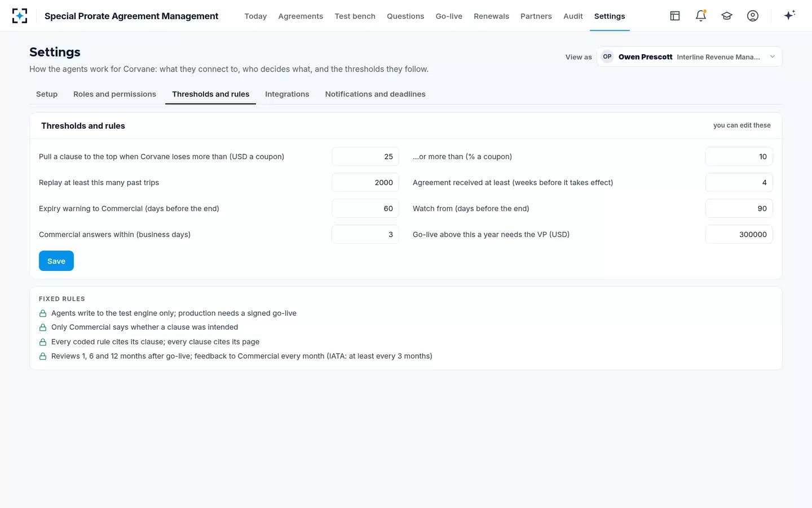Viewport: 812px width, 508px height.
Task: Open the sparkle AI assistant icon
Action: 789,15
